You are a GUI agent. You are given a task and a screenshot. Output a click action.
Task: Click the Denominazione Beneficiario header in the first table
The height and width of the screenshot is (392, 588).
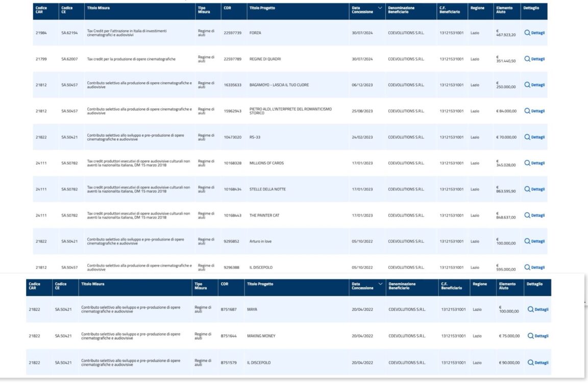tap(401, 10)
